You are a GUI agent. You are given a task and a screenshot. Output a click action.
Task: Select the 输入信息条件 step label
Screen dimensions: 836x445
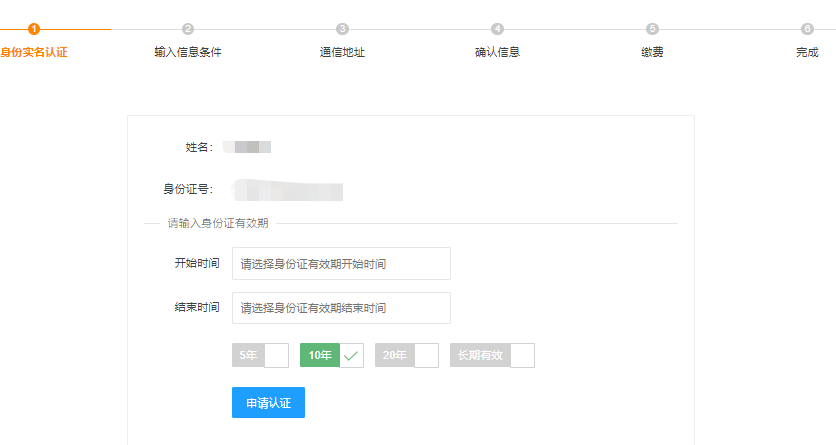coord(188,52)
